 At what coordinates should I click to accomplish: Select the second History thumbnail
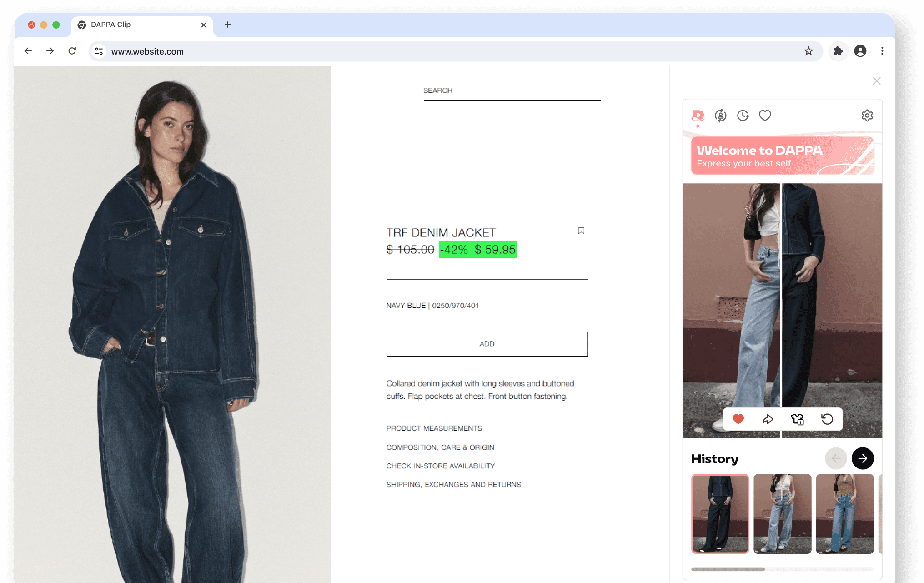click(x=782, y=514)
